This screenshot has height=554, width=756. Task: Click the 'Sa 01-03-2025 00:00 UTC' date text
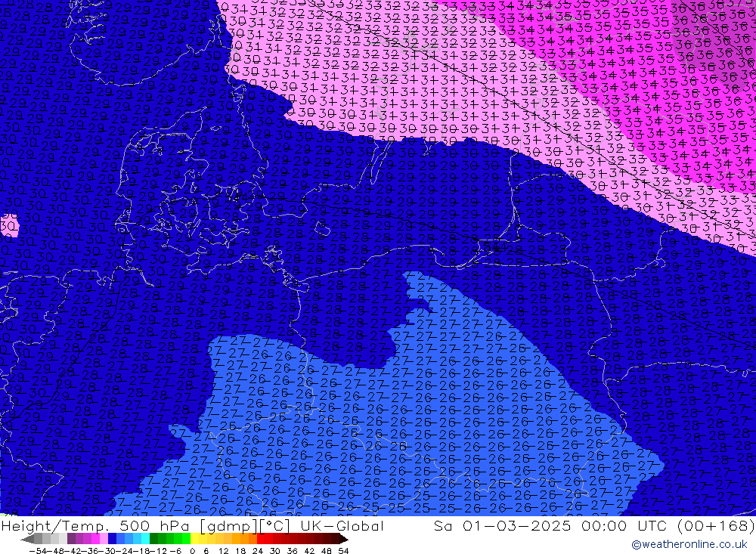tap(550, 525)
